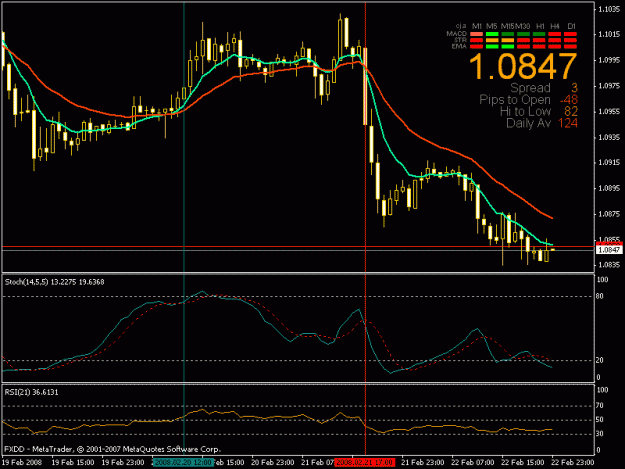Select the STR signal cell for M15
625x469 pixels.
[x=508, y=40]
